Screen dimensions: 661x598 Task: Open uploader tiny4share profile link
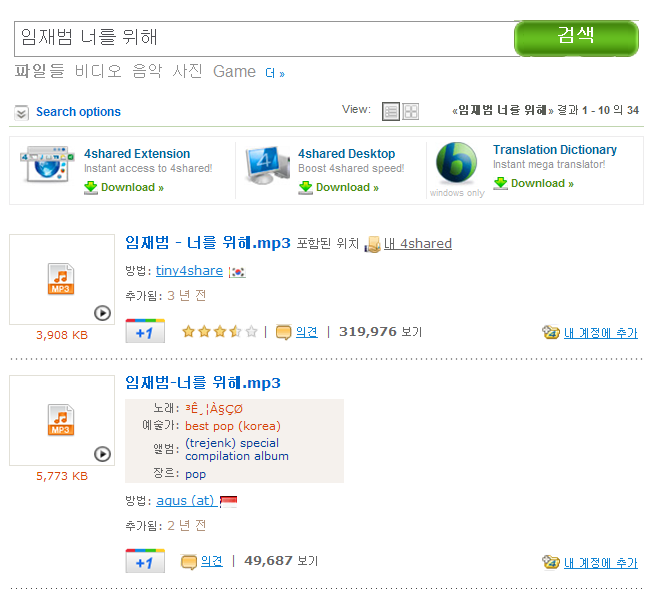coord(189,271)
